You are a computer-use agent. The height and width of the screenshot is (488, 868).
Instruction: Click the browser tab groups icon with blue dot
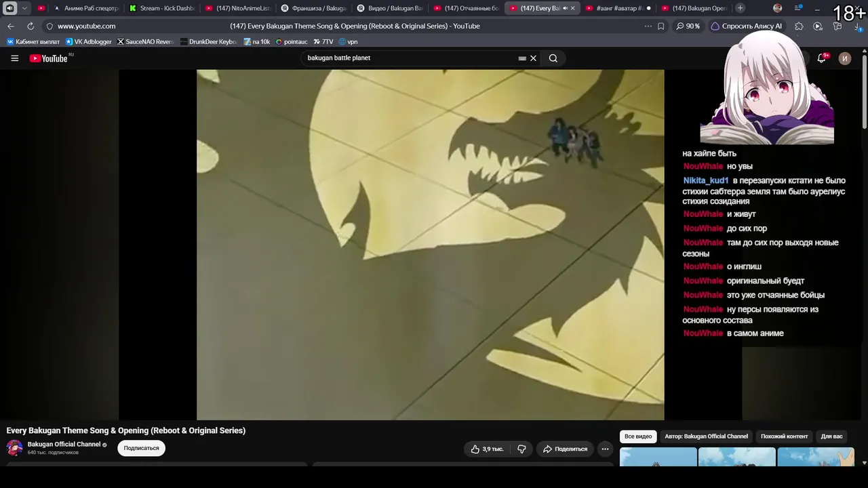coord(798,8)
